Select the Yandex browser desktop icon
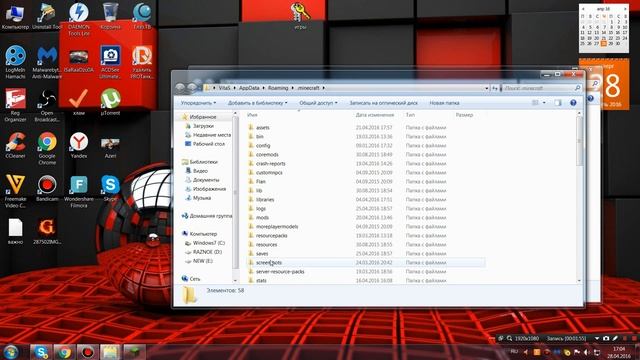The width and height of the screenshot is (640, 360). 79,145
